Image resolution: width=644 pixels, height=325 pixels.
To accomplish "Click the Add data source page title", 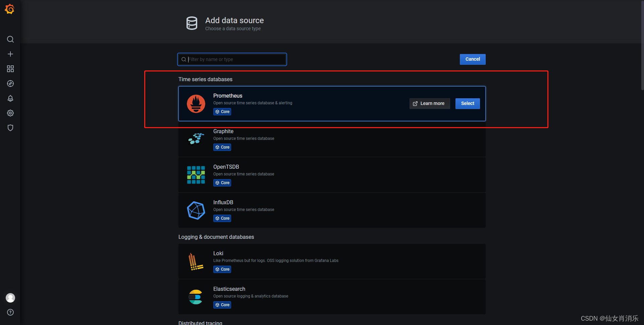I will [x=234, y=20].
